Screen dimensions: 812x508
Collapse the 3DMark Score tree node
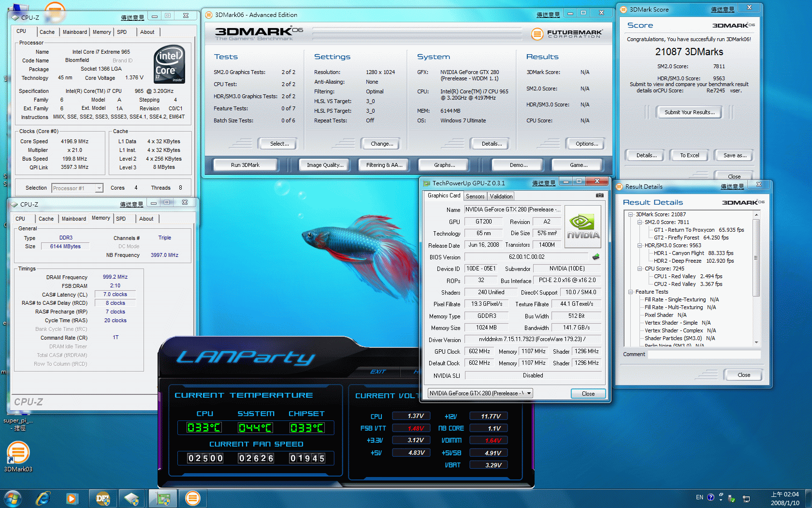[630, 214]
